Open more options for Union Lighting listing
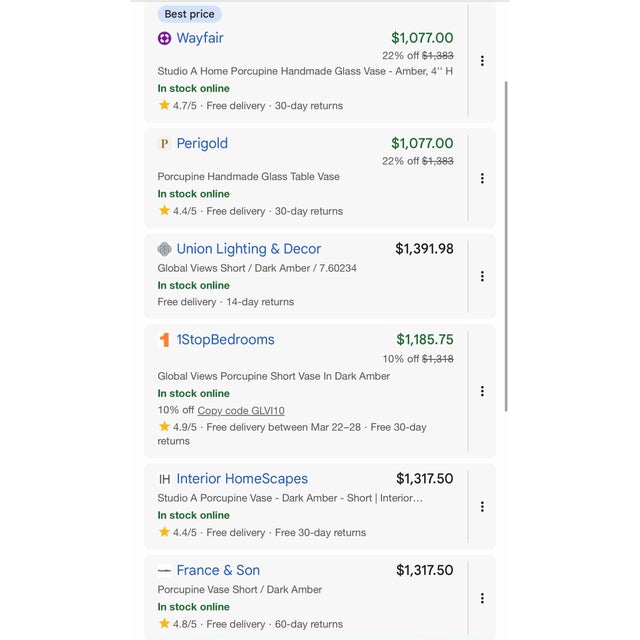This screenshot has width=640, height=640. coord(482,276)
